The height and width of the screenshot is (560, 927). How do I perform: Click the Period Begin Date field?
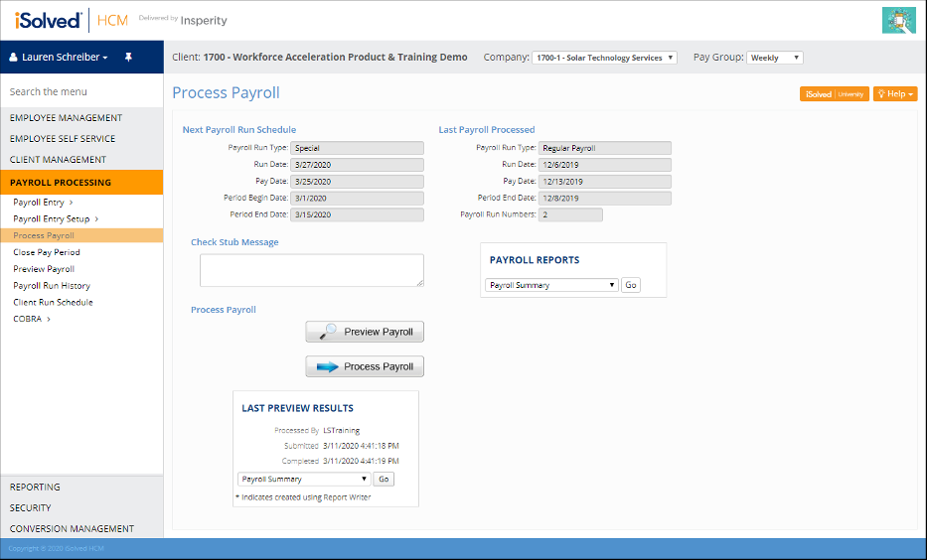tap(357, 198)
